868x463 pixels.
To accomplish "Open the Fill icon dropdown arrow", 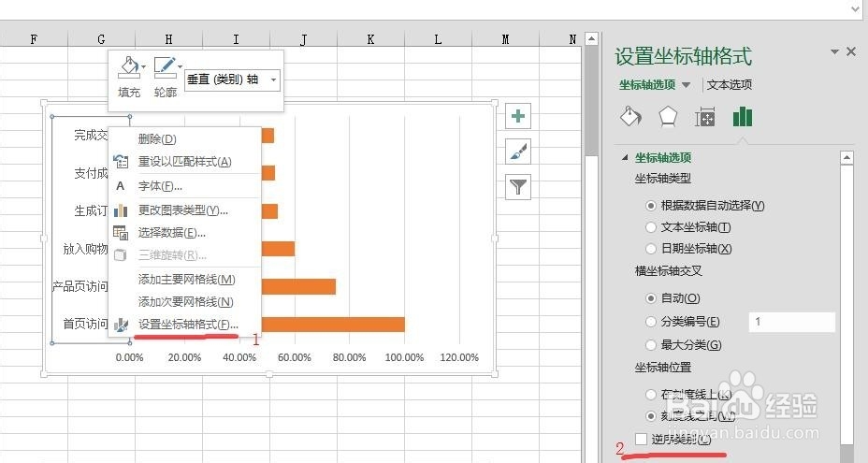I will click(143, 67).
